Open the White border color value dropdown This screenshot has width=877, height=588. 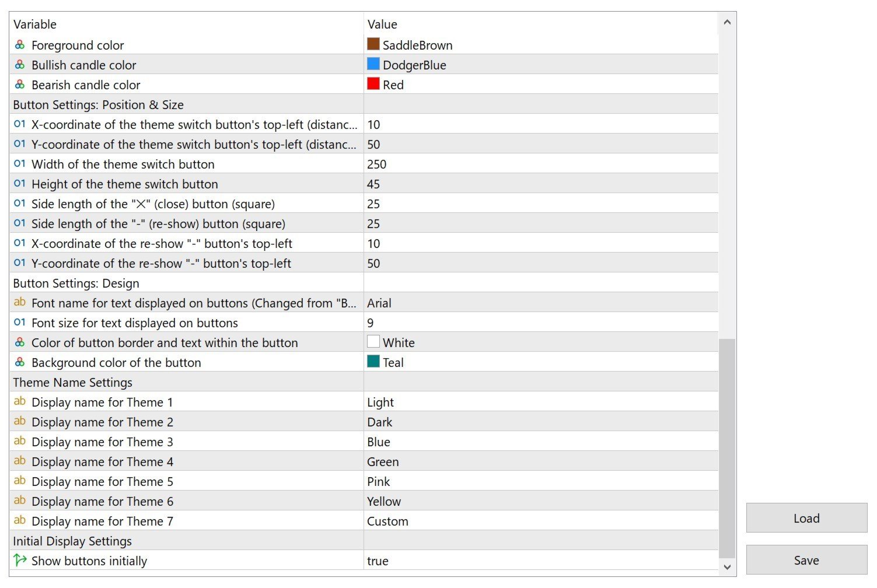click(x=541, y=342)
